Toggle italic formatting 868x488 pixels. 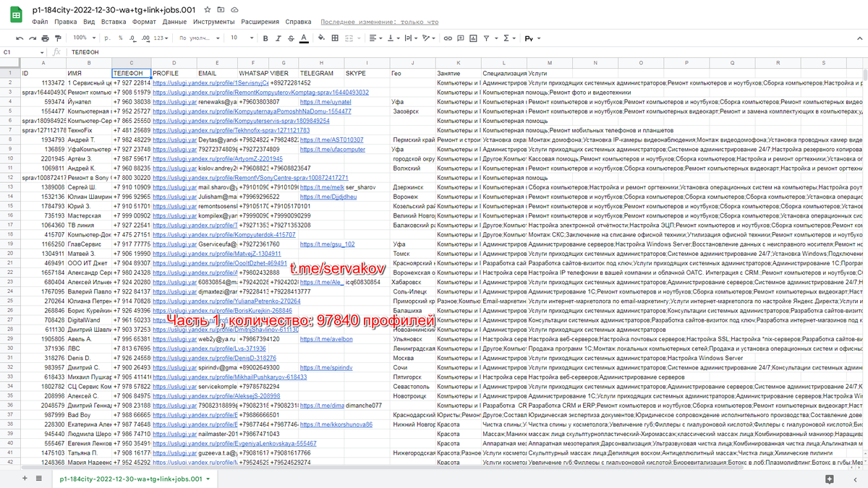(x=278, y=38)
